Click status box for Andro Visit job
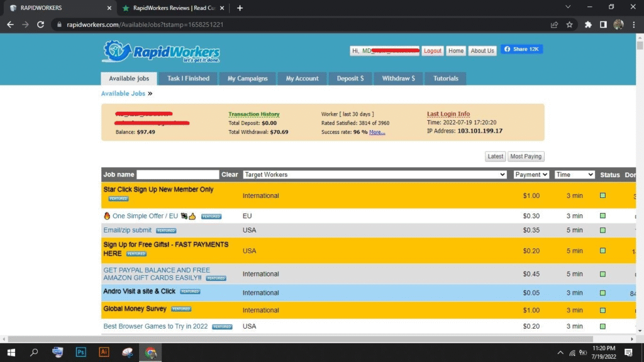Screen dimensions: 644x362 point(602,293)
